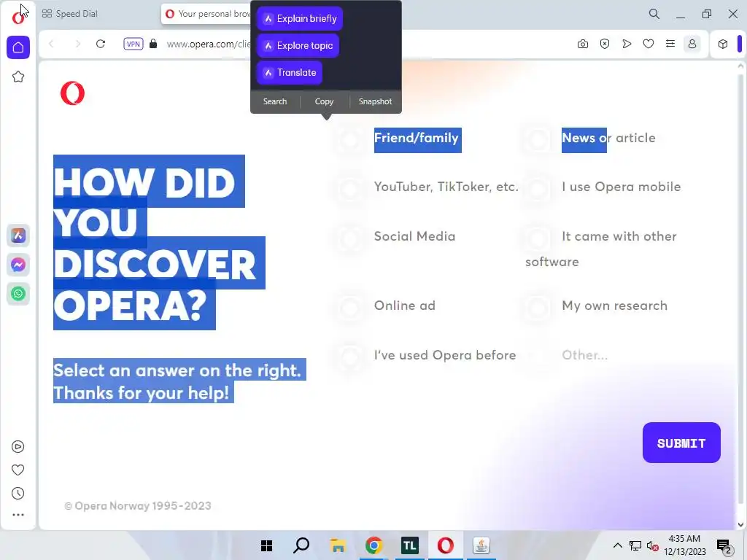Choose Explore topic in Aria popup
Viewport: 747px width, 560px height.
click(x=298, y=45)
